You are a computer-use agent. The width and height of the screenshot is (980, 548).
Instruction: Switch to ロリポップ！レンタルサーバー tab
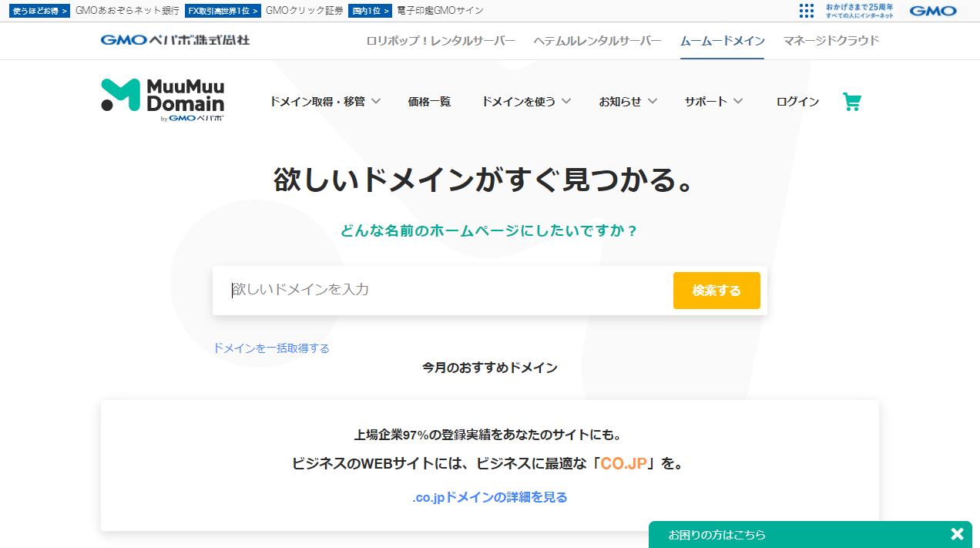point(441,41)
